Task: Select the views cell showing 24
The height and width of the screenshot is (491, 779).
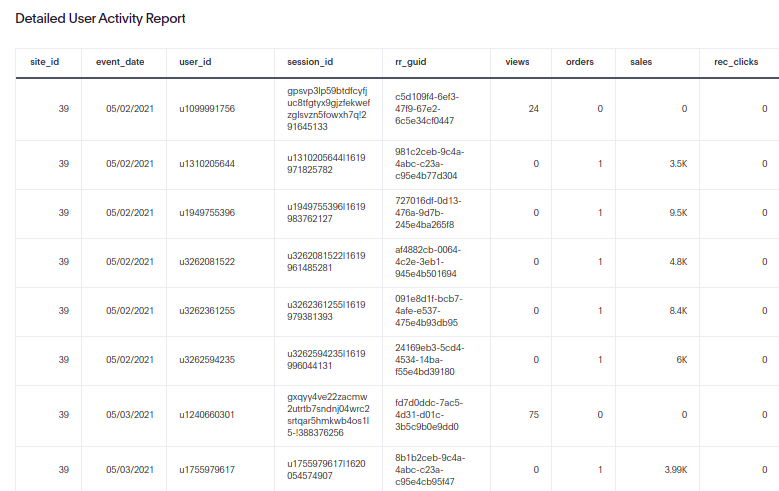Action: point(533,108)
